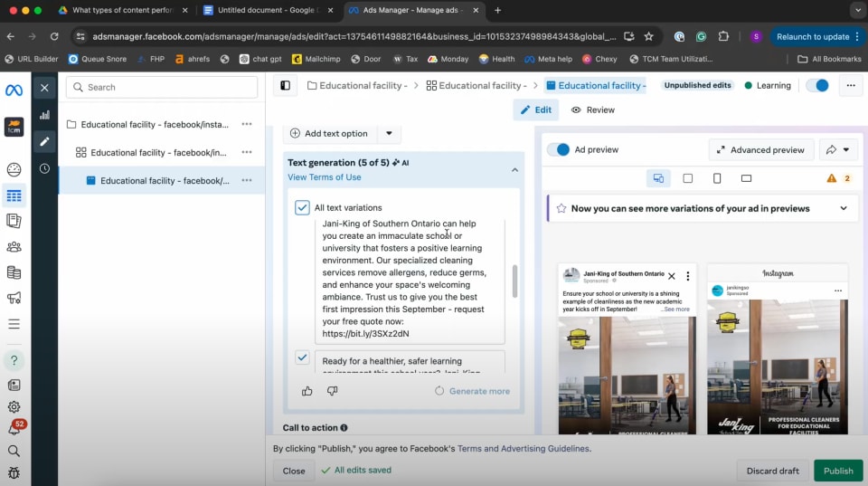This screenshot has width=868, height=486.
Task: Open View Terms of Use link
Action: coord(325,177)
